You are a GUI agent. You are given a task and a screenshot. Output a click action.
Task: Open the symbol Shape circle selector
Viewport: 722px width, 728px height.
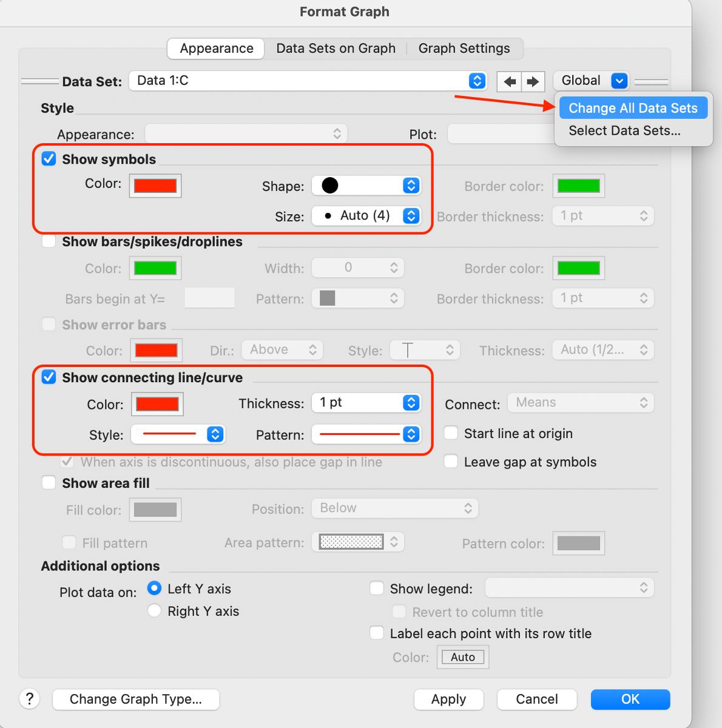[x=366, y=186]
